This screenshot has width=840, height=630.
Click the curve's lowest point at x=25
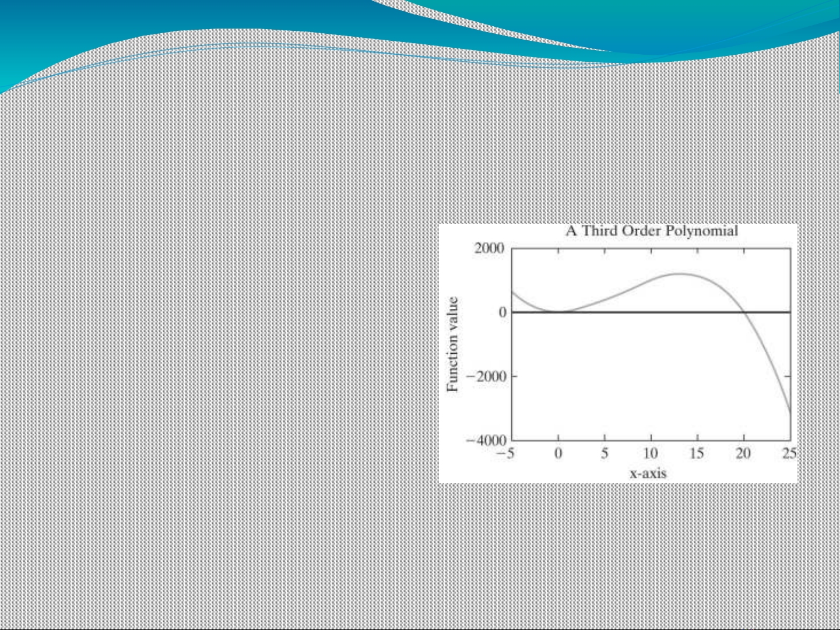click(x=790, y=411)
